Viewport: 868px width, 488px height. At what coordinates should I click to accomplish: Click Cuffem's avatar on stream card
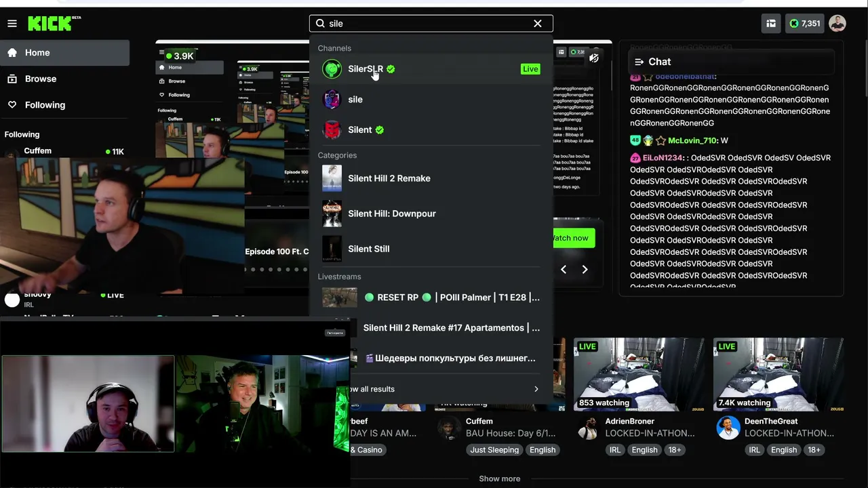click(449, 428)
